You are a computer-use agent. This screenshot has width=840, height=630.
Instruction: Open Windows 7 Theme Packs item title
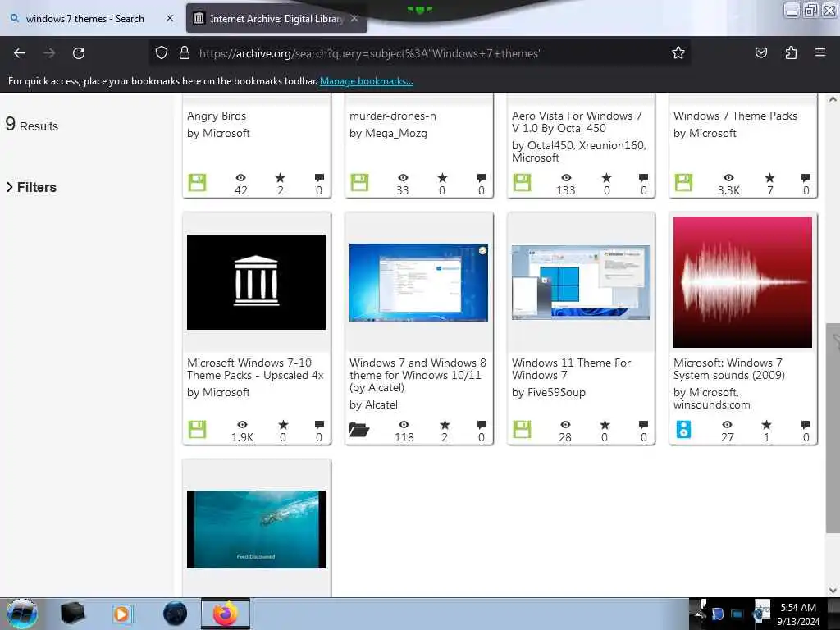pos(735,116)
